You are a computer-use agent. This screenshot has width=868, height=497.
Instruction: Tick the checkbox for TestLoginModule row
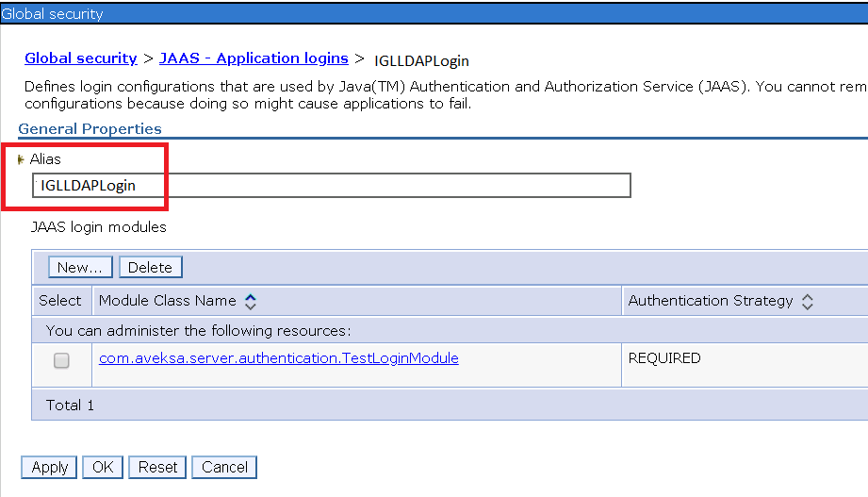[61, 360]
